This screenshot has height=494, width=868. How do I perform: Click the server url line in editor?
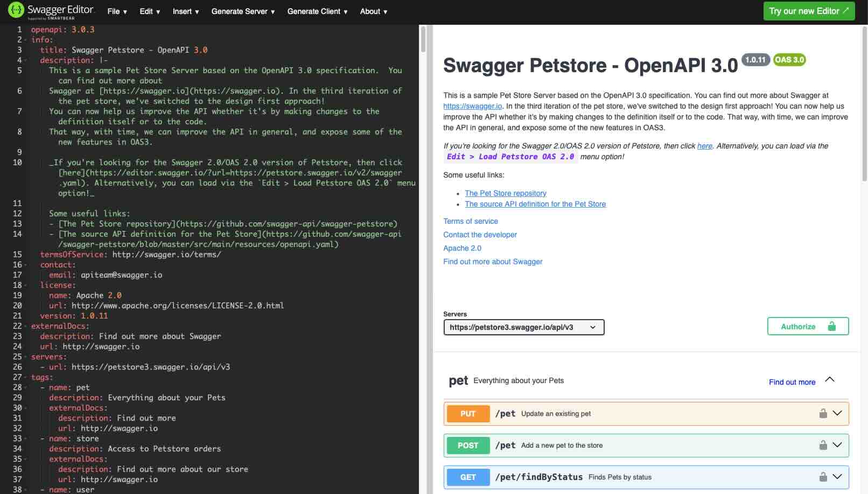point(135,367)
